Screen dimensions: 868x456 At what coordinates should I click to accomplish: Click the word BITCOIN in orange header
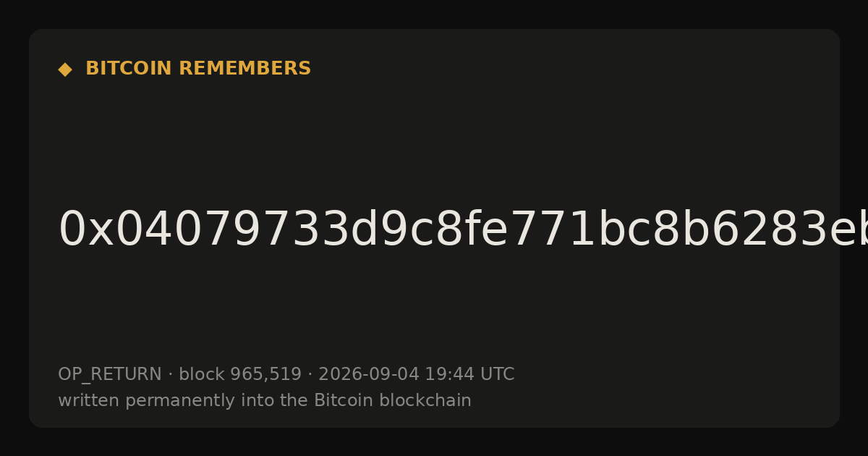pyautogui.click(x=129, y=69)
